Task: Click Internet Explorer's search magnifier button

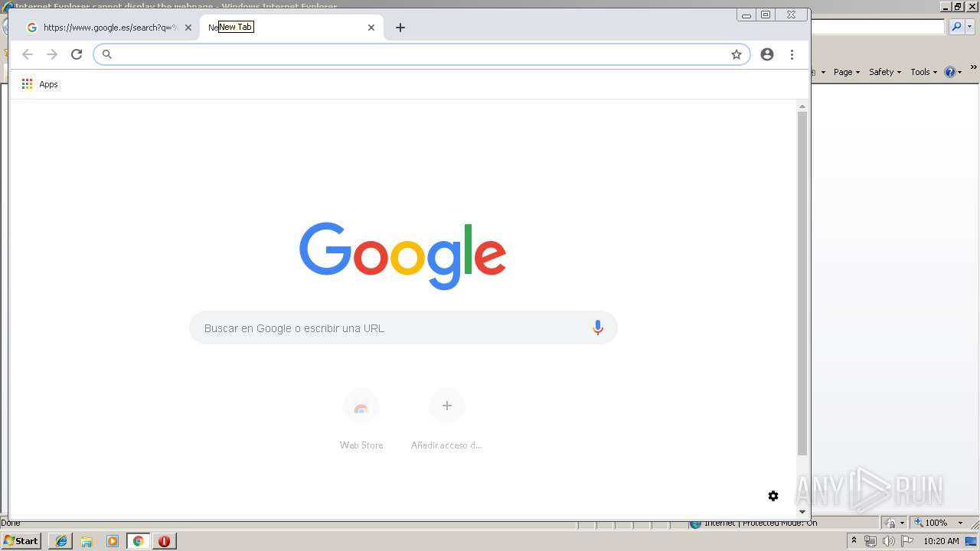Action: 956,27
